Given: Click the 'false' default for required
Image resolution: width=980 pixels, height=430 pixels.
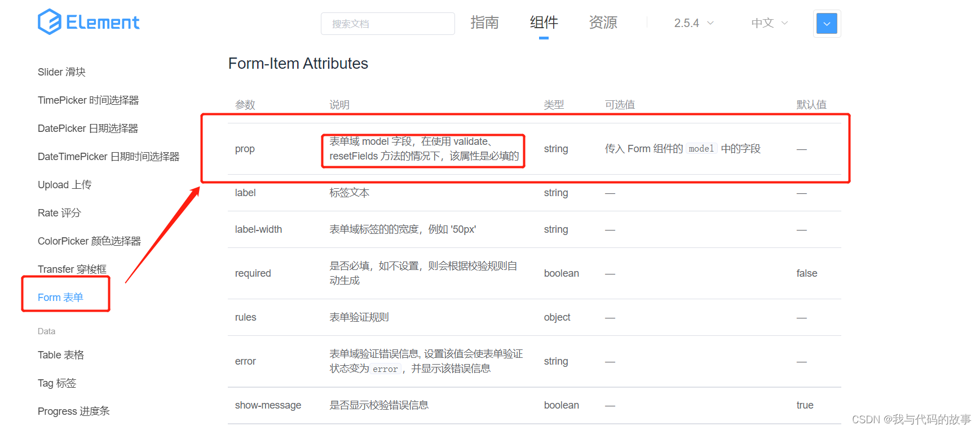Looking at the screenshot, I should point(807,273).
